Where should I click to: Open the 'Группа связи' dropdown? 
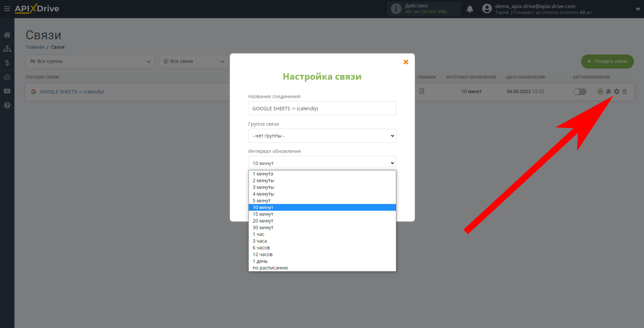click(x=322, y=136)
